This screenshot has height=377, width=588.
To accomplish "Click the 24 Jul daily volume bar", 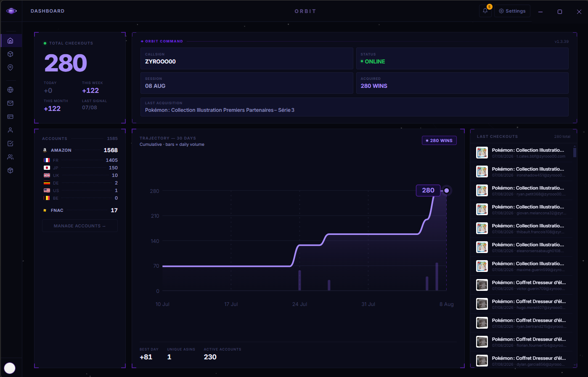I will click(x=300, y=280).
